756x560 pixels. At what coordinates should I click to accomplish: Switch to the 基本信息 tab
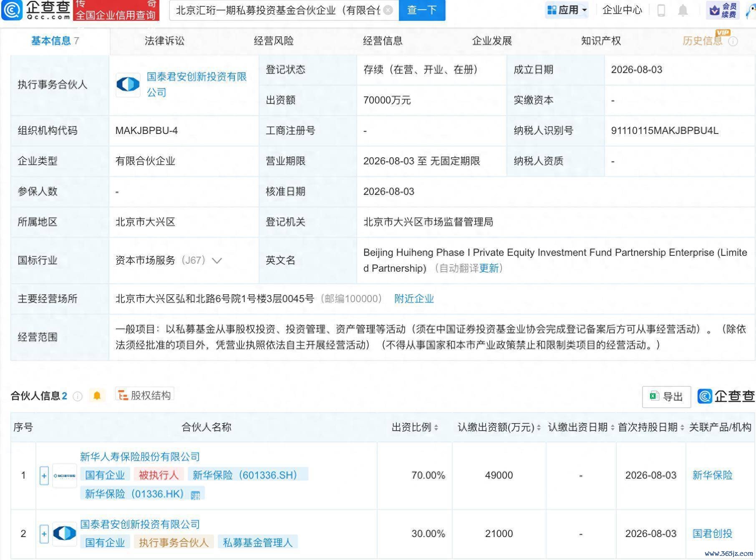(x=55, y=40)
